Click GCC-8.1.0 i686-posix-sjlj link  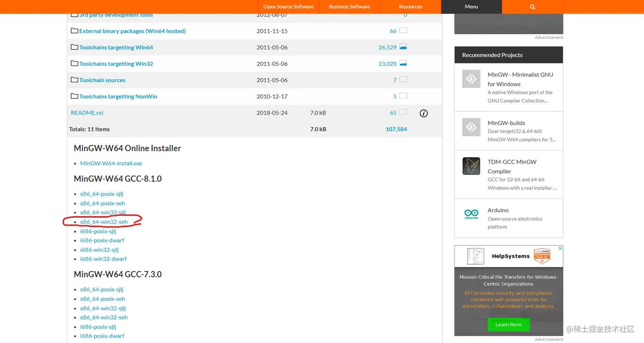click(x=98, y=231)
